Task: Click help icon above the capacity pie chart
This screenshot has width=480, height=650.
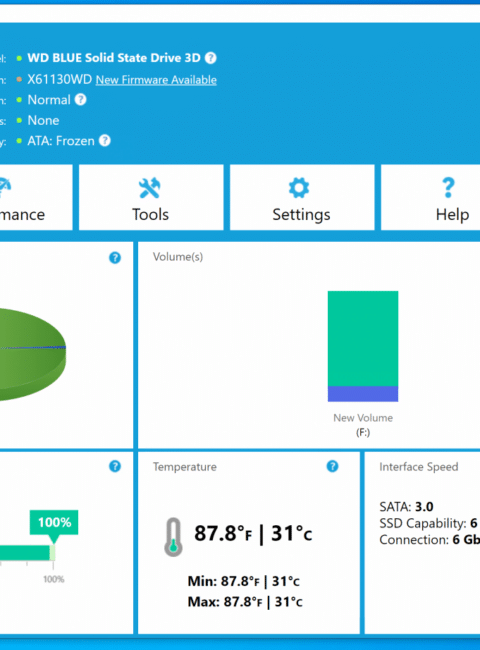Action: coord(115,258)
